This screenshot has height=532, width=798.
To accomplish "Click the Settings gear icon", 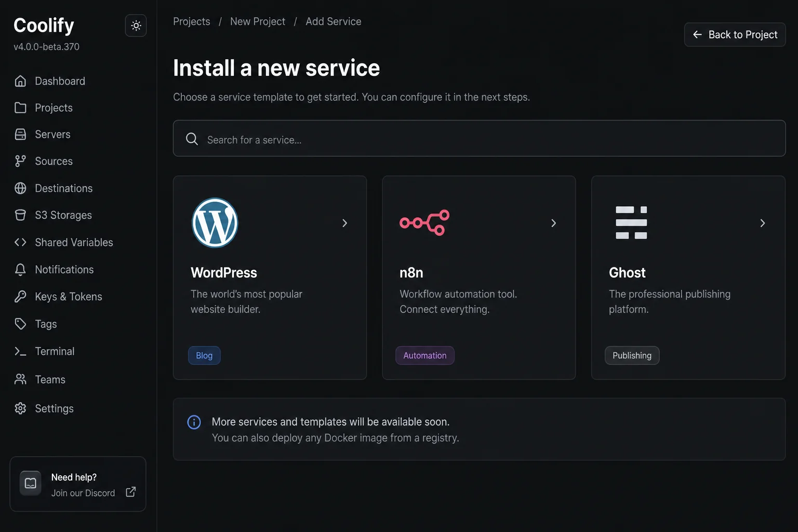I will click(x=20, y=408).
